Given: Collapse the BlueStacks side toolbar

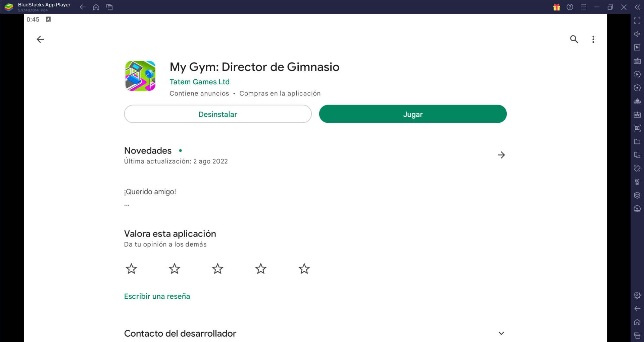Looking at the screenshot, I should click(637, 7).
